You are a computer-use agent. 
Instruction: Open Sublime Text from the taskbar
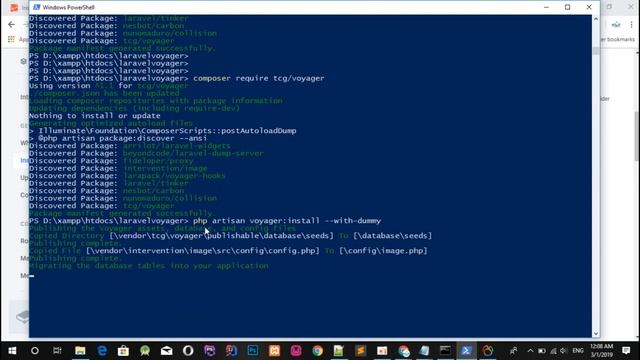360,351
